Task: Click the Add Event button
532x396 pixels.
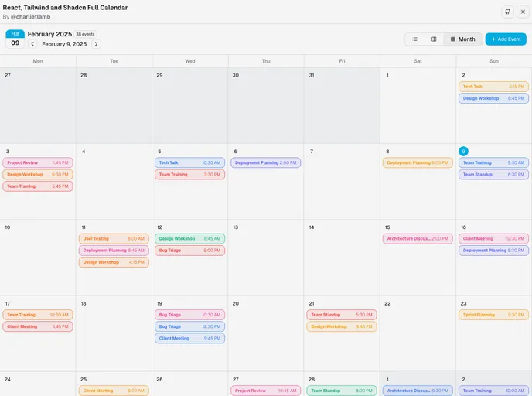Action: [x=506, y=39]
